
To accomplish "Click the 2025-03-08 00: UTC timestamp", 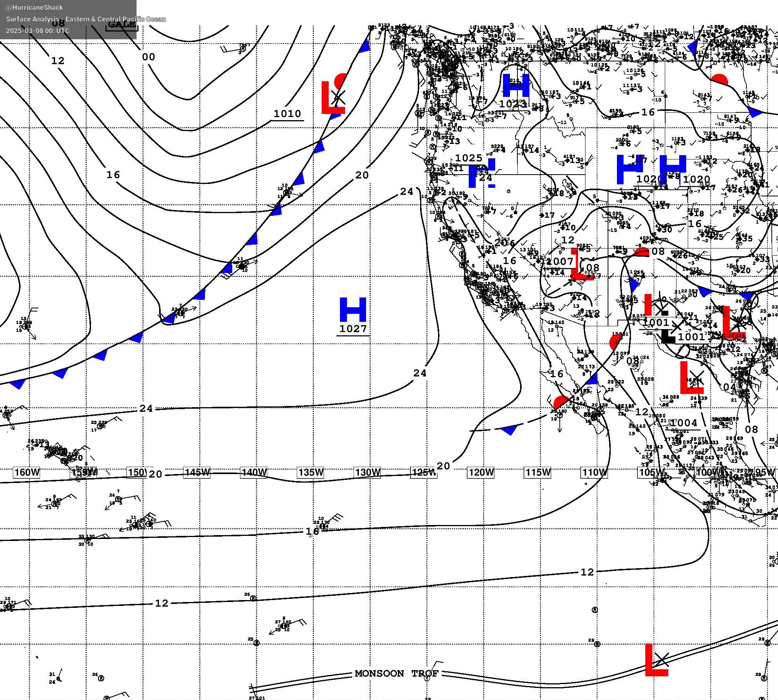I will point(38,31).
